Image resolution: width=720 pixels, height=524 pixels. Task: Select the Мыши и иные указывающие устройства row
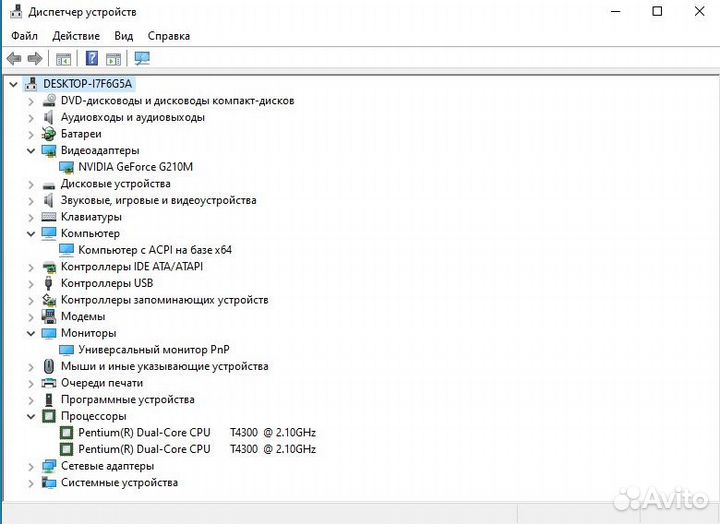164,366
